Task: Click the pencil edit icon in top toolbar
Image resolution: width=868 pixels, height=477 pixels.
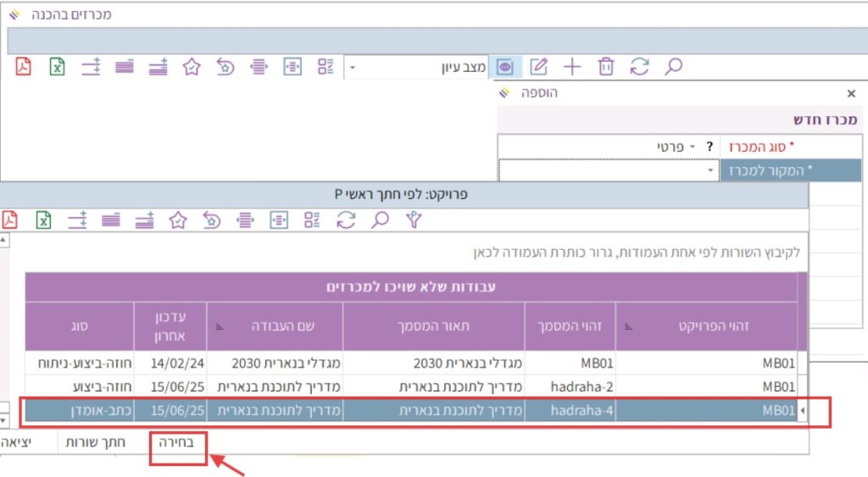Action: pos(538,67)
